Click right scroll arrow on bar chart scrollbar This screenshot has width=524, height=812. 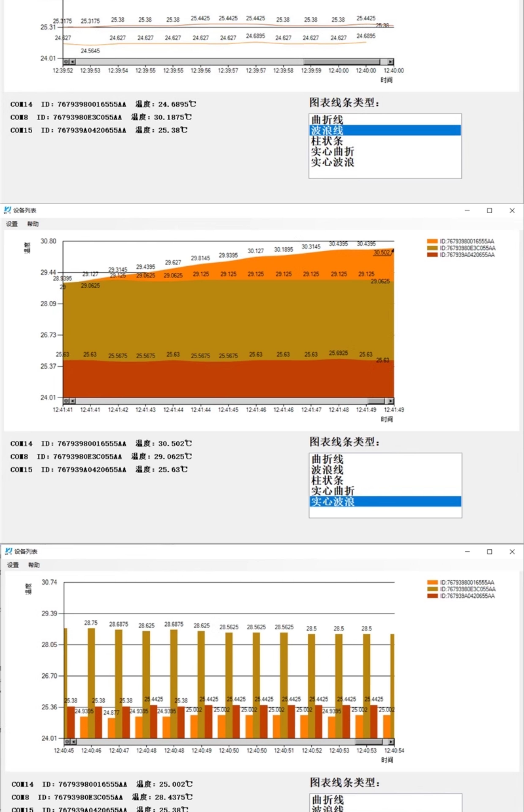pos(391,742)
